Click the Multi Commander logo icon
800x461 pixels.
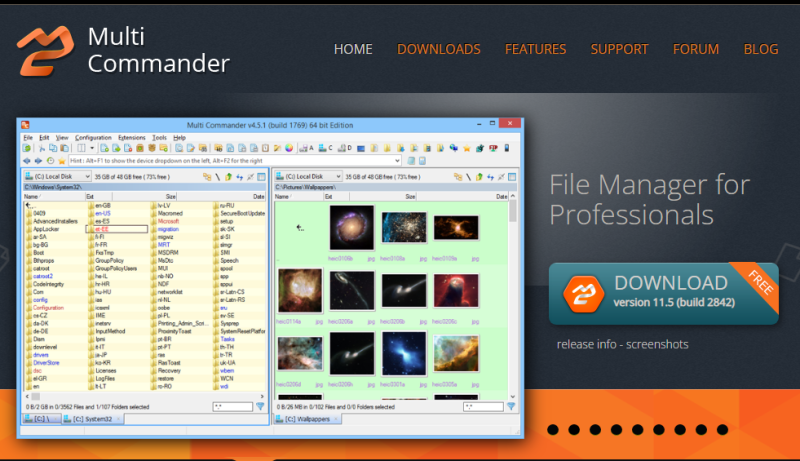(x=45, y=50)
